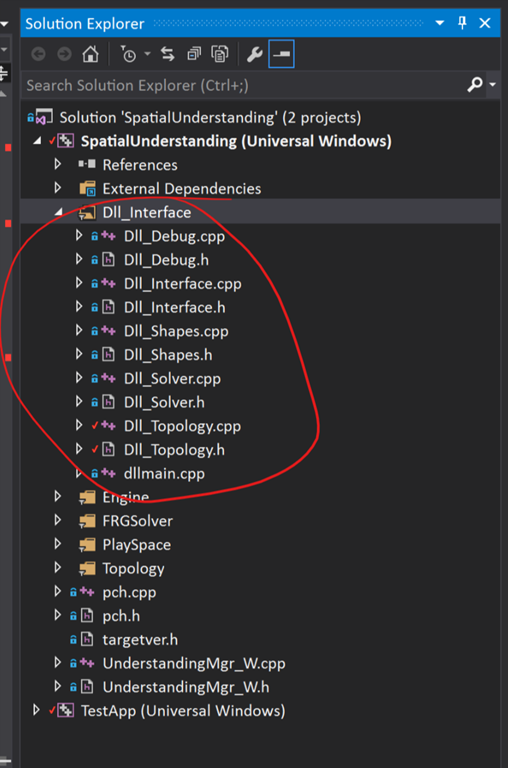Click the Show All Files icon
508x768 pixels.
click(x=219, y=54)
